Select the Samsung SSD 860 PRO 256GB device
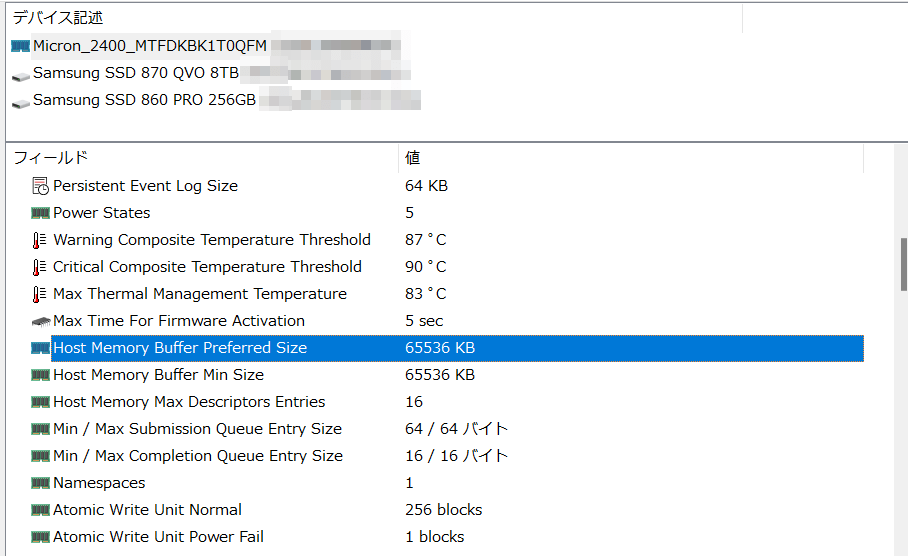Viewport: 908px width, 556px height. [x=144, y=100]
